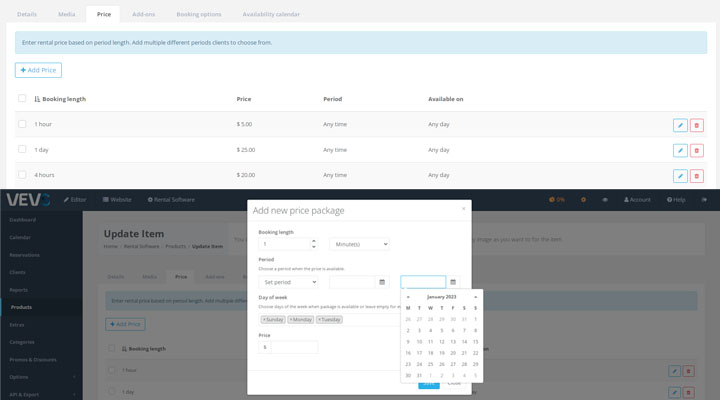720x400 pixels.
Task: Delete the 1 day price on the dimmed page
Action: (x=688, y=392)
